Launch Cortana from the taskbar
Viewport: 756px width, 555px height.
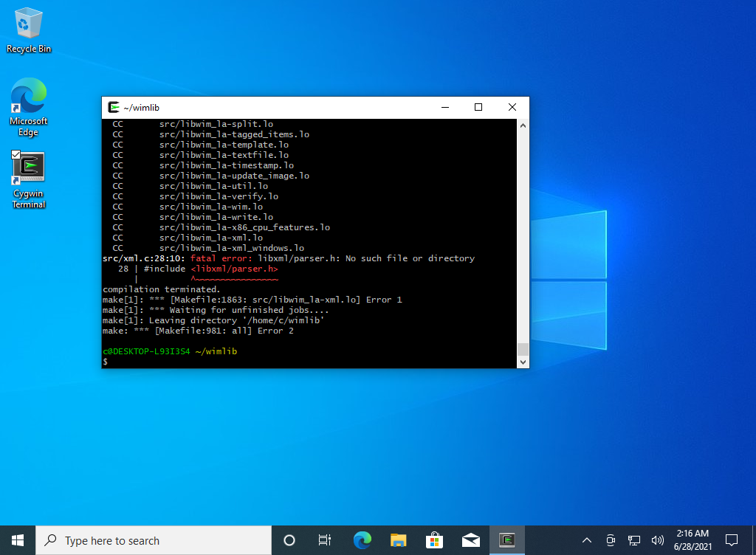point(289,540)
